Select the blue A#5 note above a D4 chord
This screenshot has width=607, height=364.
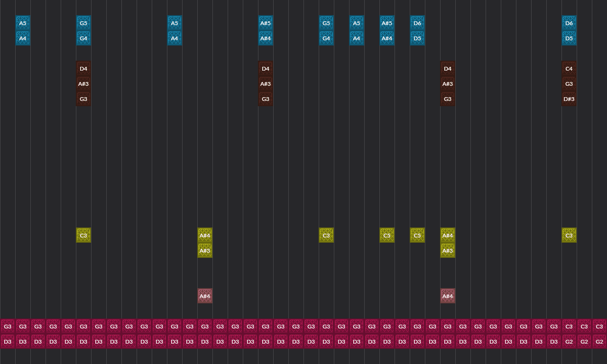point(266,23)
